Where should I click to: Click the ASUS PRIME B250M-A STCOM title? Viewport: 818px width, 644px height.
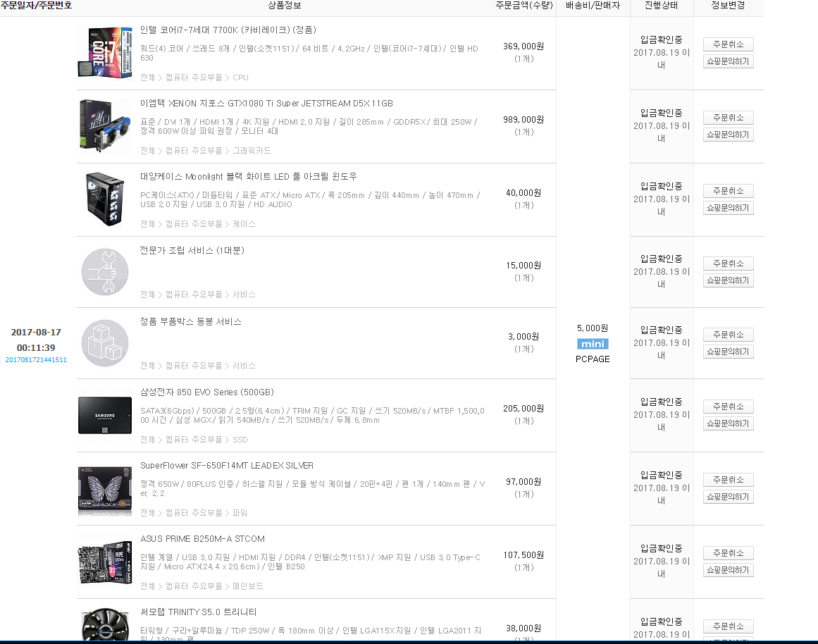[202, 538]
